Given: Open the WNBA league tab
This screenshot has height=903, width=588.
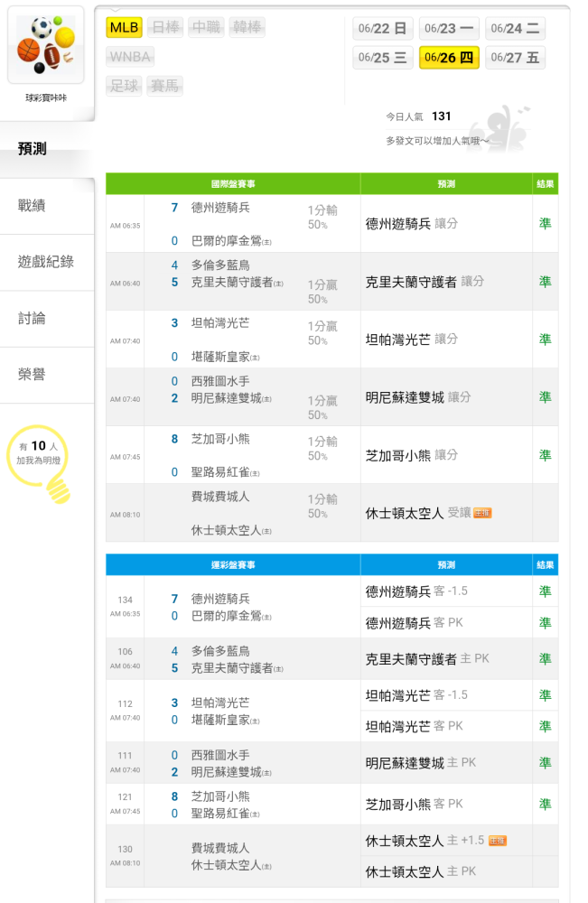Looking at the screenshot, I should (130, 56).
